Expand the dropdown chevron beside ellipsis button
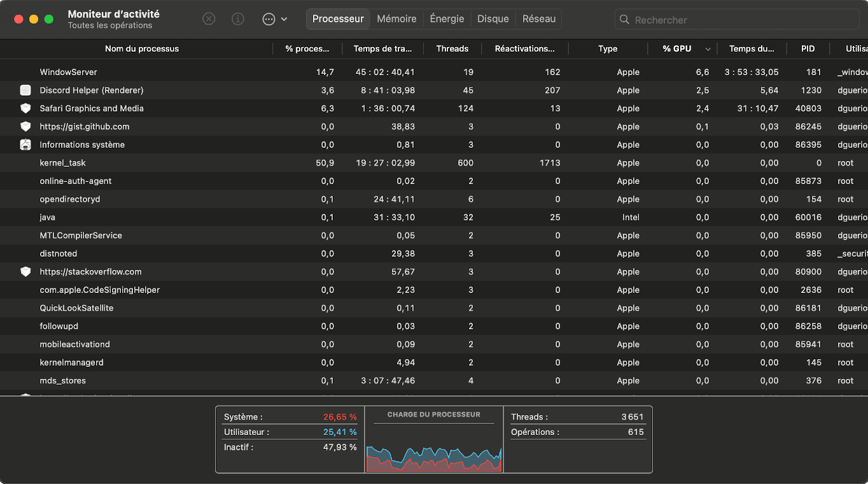This screenshot has height=484, width=868. pos(284,19)
